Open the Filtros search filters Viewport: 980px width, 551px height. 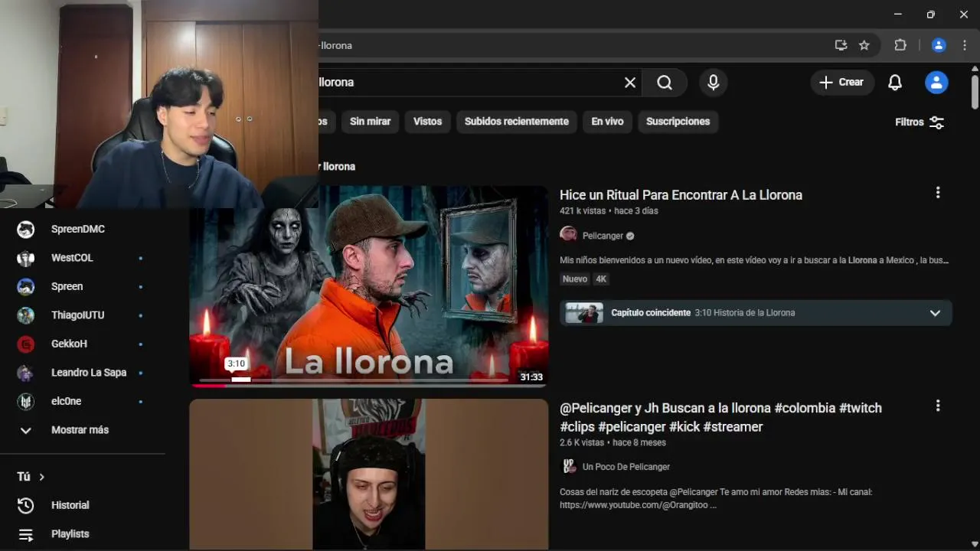pos(920,122)
